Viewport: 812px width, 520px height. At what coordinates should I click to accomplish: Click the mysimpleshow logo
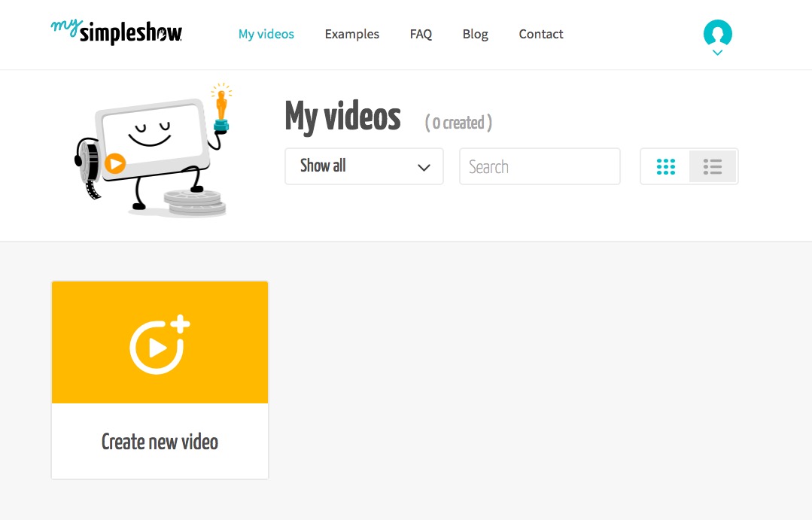115,33
